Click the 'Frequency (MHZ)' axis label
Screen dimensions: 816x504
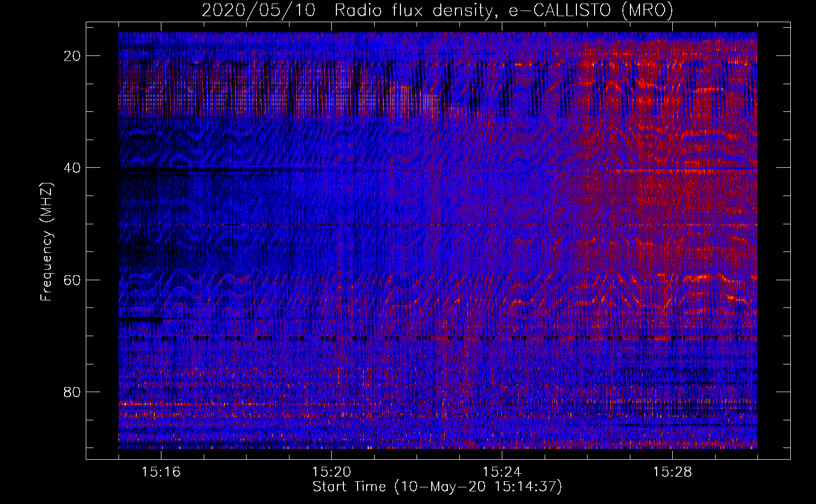tap(46, 242)
